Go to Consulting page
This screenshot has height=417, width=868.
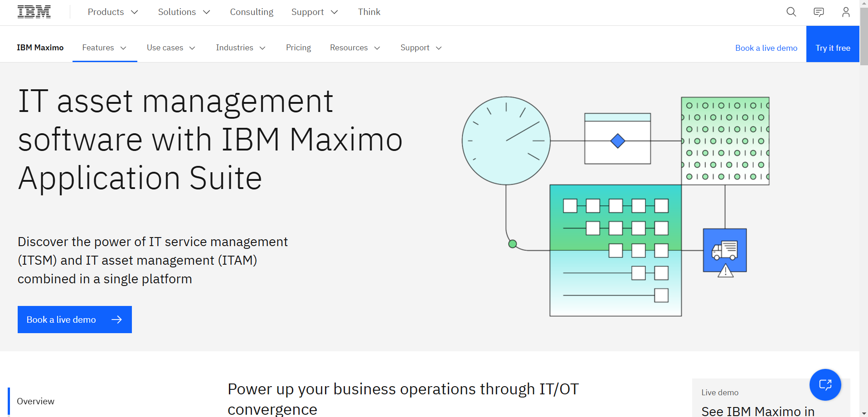pos(252,12)
